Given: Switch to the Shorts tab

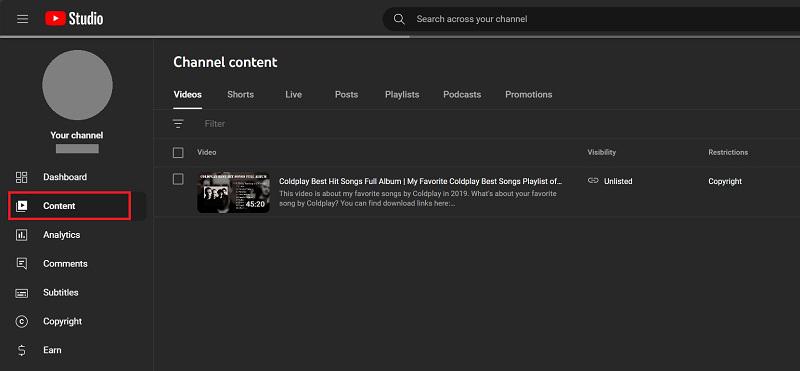Looking at the screenshot, I should [240, 95].
